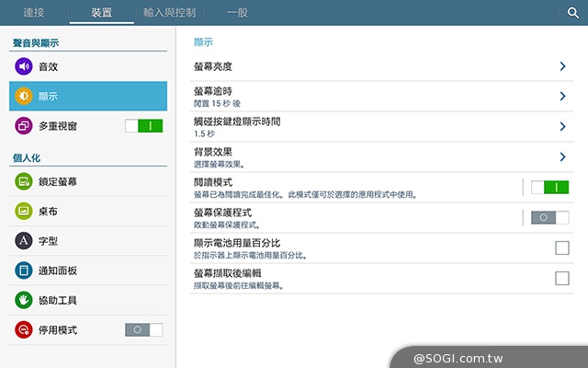Open 螢幕亮度 via its chevron arrow

[x=562, y=66]
